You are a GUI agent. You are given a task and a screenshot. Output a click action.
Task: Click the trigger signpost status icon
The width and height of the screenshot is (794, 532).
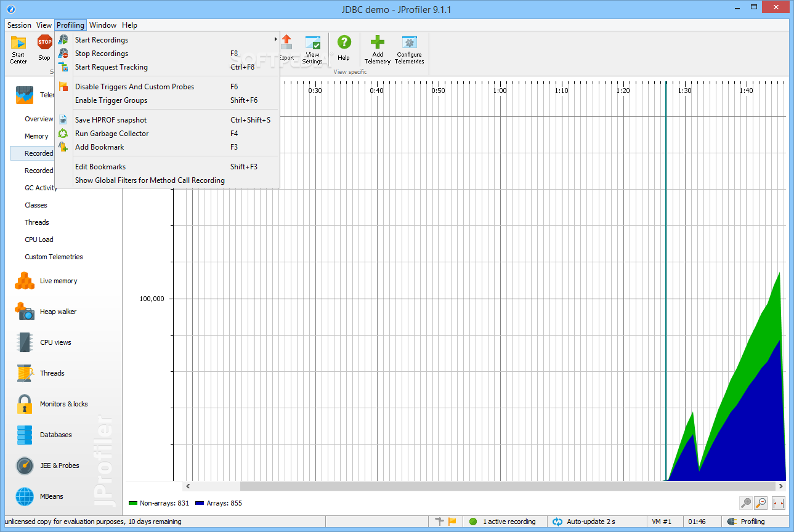coord(439,522)
